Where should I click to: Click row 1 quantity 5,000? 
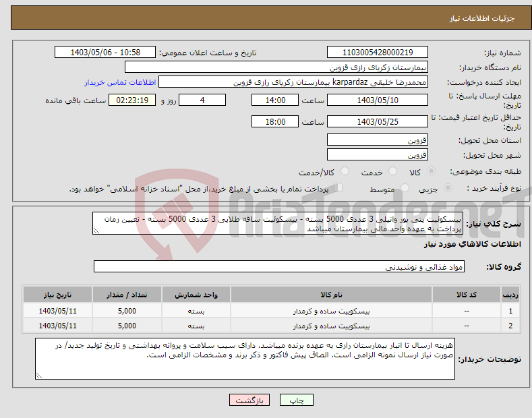click(127, 311)
